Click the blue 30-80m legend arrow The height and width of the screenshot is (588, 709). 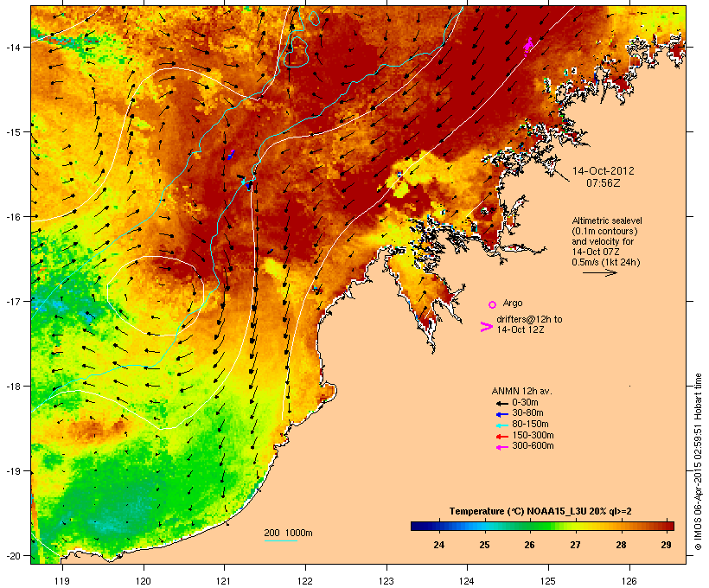tap(501, 414)
